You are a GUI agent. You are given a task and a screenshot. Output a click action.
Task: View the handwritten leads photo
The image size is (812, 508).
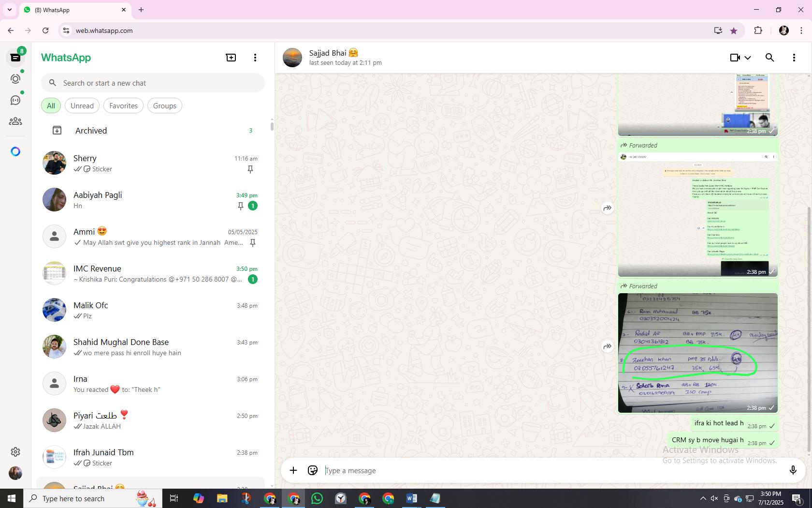coord(697,353)
